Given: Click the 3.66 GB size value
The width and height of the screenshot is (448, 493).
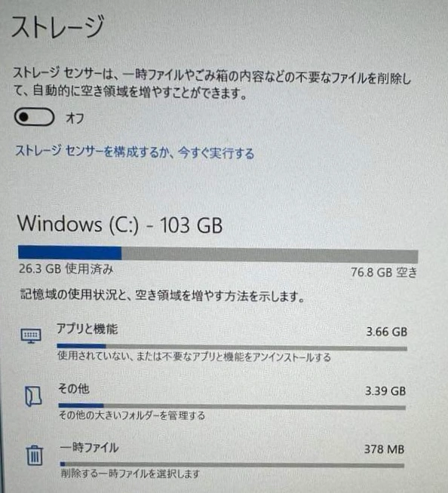Looking at the screenshot, I should point(387,332).
